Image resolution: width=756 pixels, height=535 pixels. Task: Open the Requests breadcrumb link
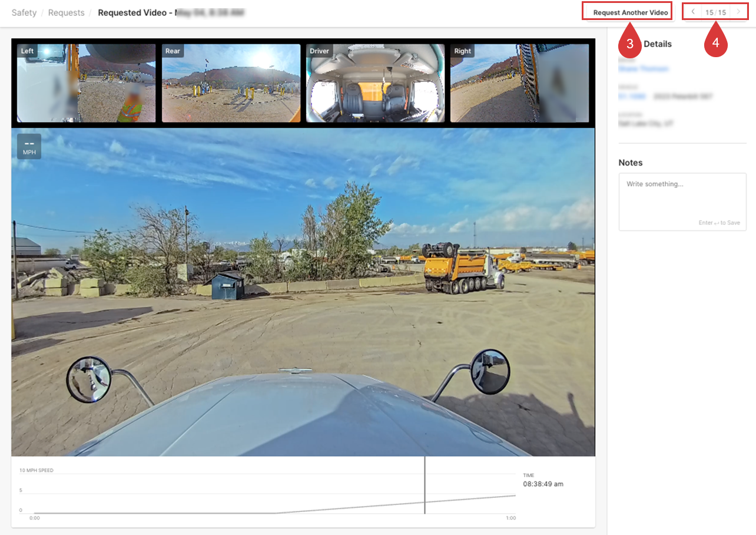pyautogui.click(x=66, y=12)
